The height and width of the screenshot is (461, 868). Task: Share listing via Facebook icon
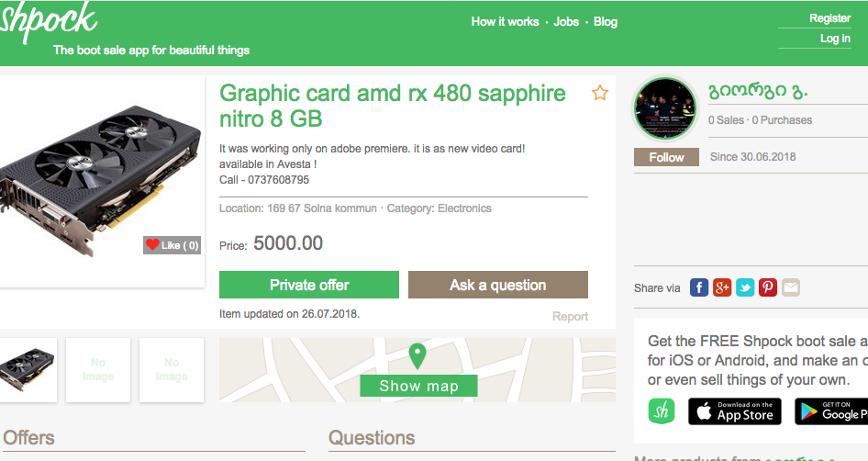(x=699, y=287)
